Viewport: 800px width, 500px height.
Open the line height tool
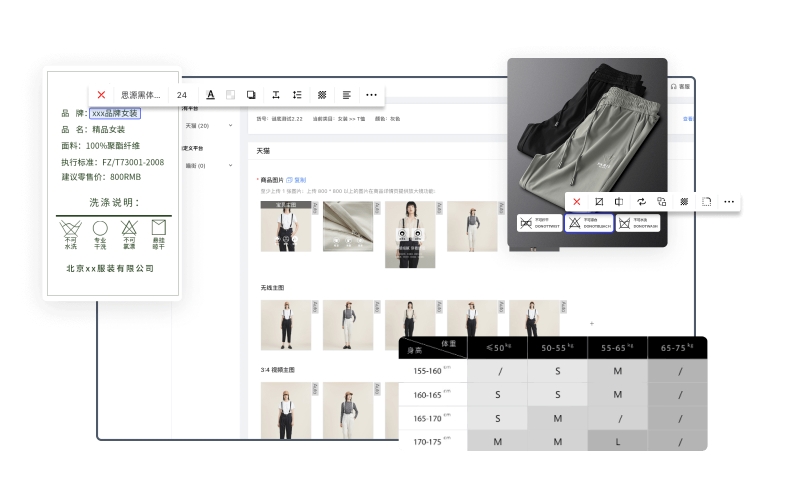(x=297, y=95)
